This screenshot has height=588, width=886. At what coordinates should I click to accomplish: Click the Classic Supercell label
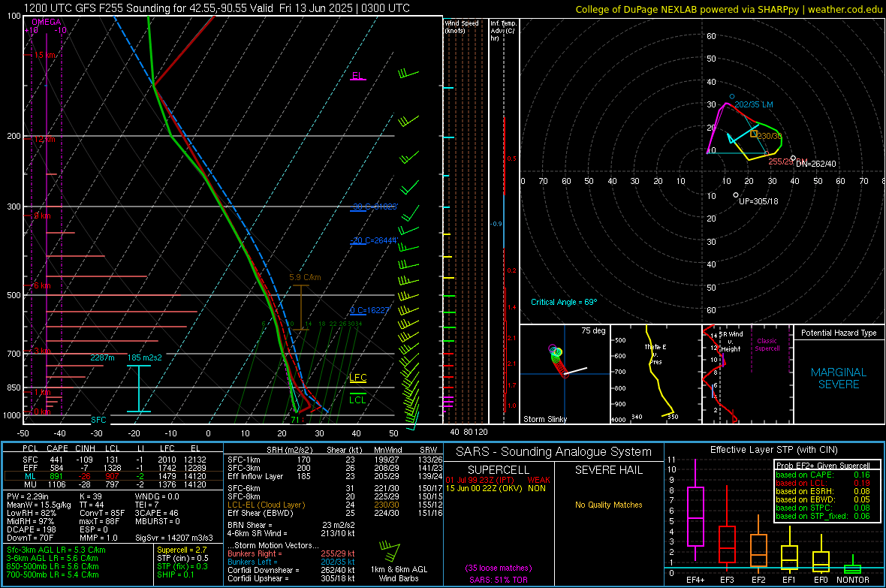[x=767, y=345]
